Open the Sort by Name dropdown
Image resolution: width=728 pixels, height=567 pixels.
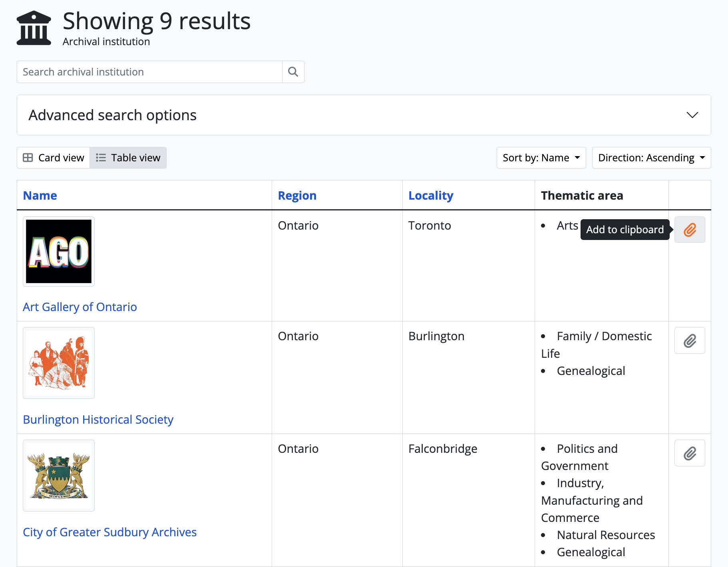tap(541, 158)
